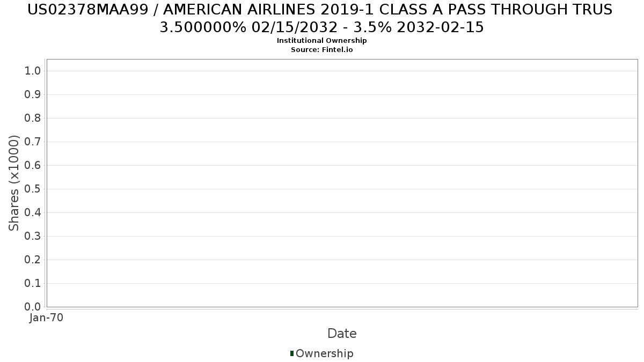
Task: Click the chart title text
Action: (x=322, y=18)
